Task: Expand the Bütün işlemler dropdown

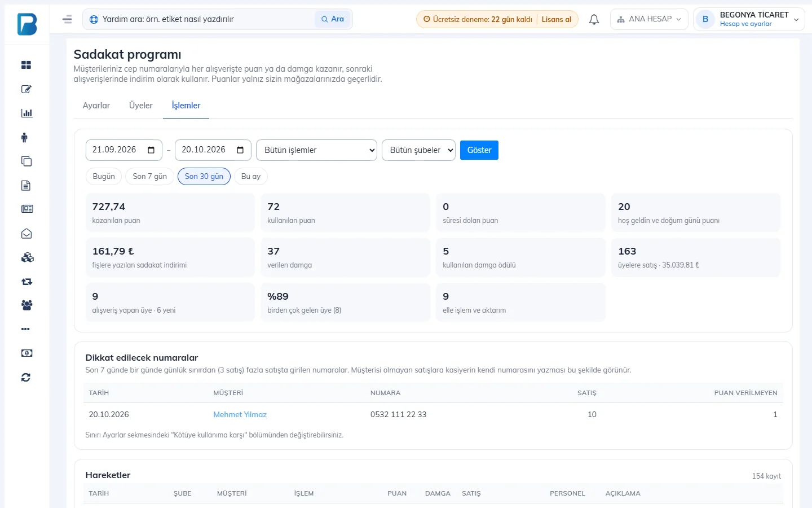Action: point(316,150)
